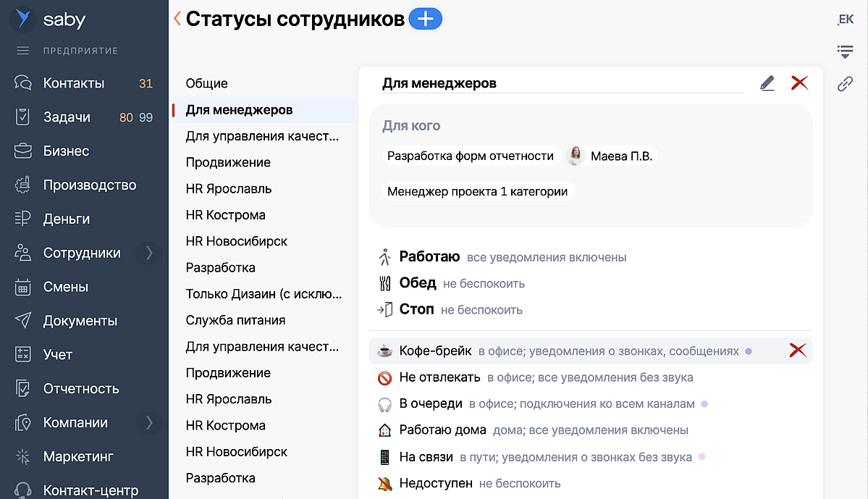
Task: Remove the Кофе-брейк status with red cross
Action: click(x=797, y=351)
